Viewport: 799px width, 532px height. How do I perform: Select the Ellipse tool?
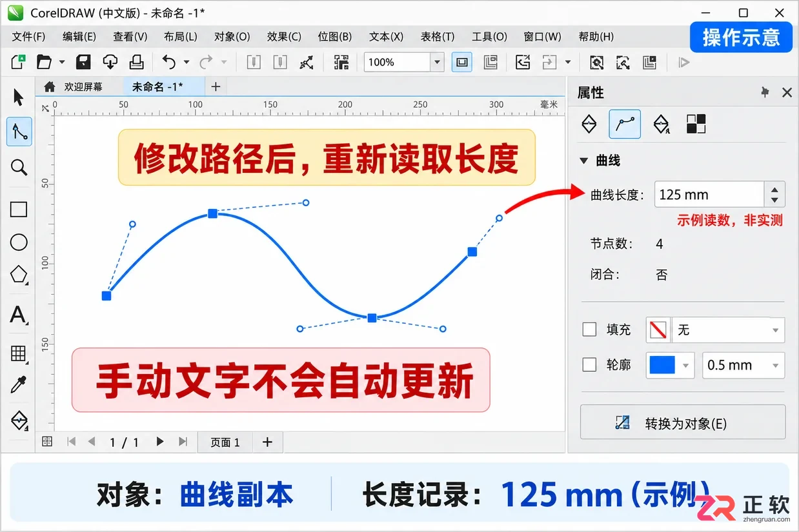19,242
